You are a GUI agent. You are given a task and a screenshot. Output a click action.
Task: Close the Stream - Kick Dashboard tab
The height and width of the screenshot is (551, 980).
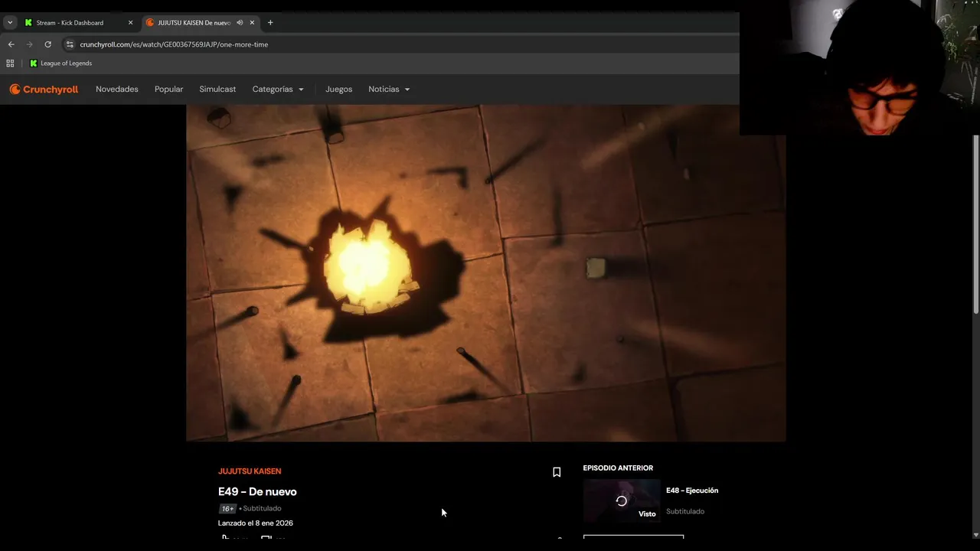[x=130, y=23]
